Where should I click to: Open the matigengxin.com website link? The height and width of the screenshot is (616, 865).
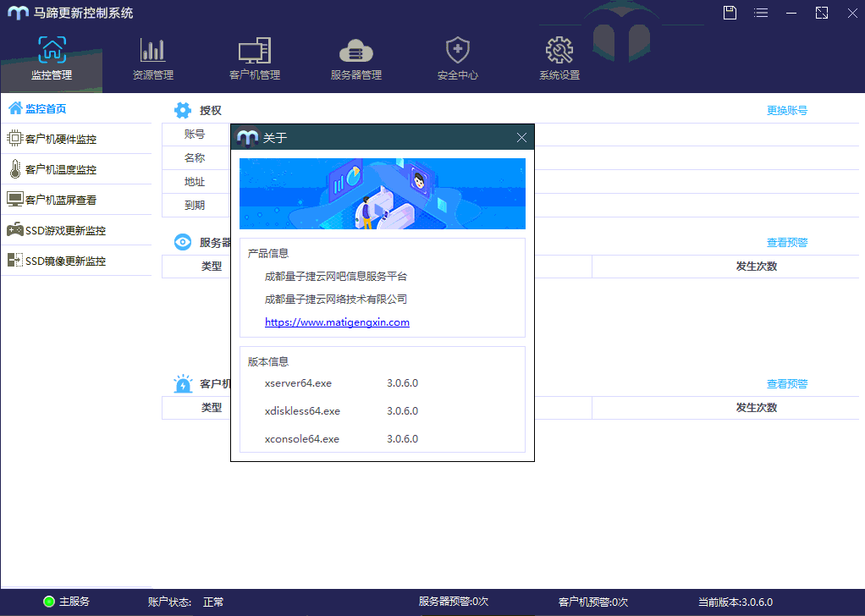point(337,322)
